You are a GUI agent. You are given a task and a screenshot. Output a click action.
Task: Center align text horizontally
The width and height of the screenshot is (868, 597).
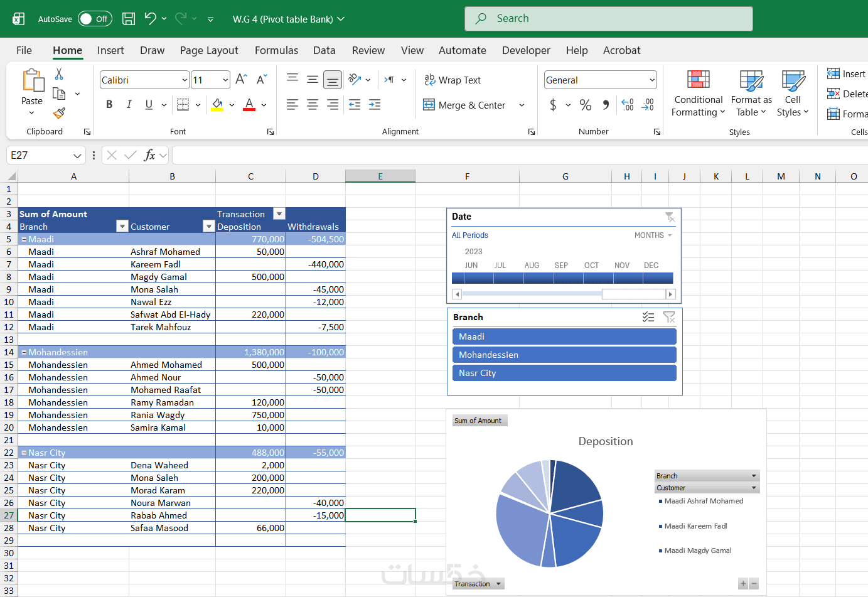[x=313, y=105]
